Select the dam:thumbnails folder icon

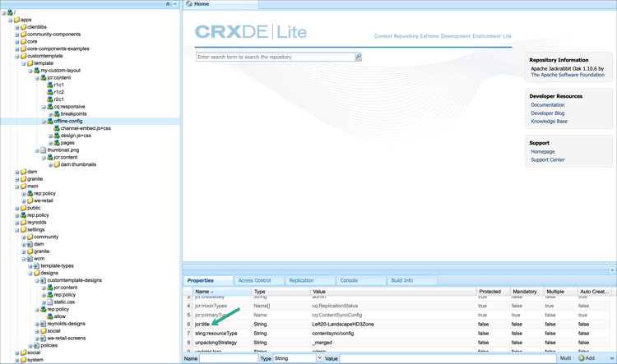tap(57, 164)
